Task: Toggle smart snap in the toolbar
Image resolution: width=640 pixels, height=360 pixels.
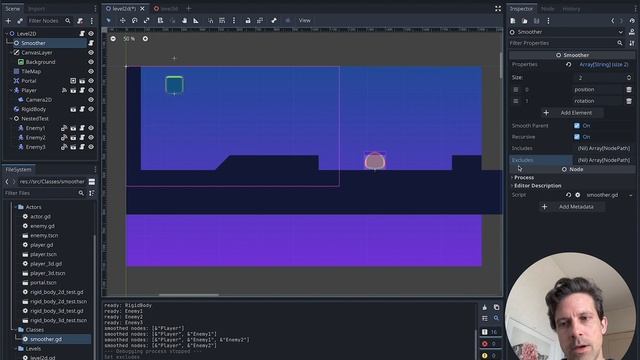Action: coord(210,20)
